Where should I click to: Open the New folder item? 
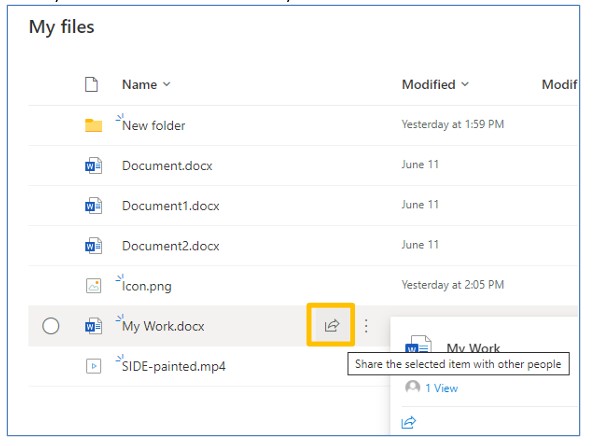[x=154, y=126]
